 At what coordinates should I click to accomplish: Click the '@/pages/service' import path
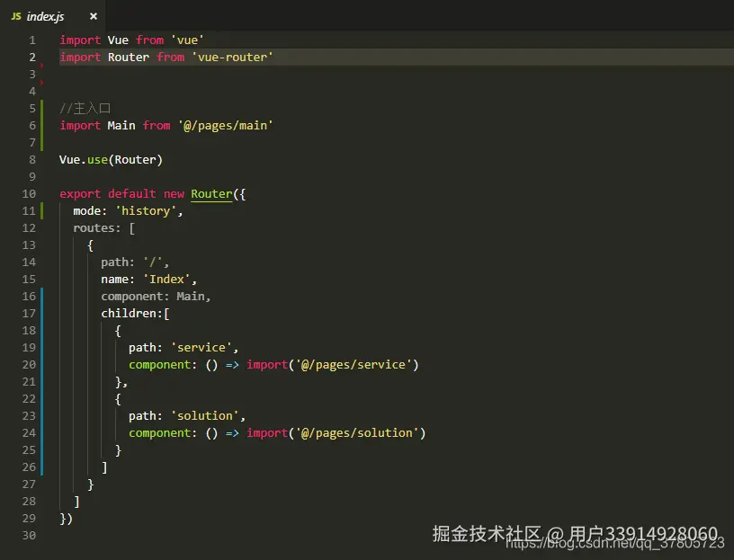click(354, 364)
